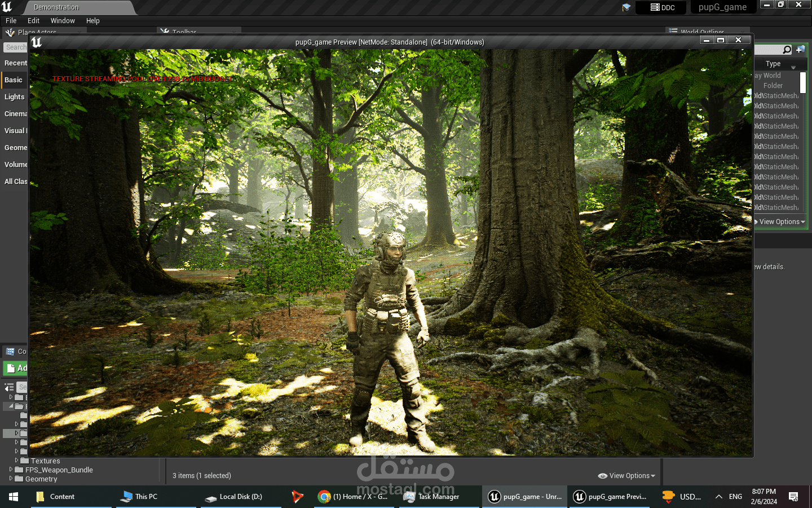Select the Lights category

pos(15,97)
